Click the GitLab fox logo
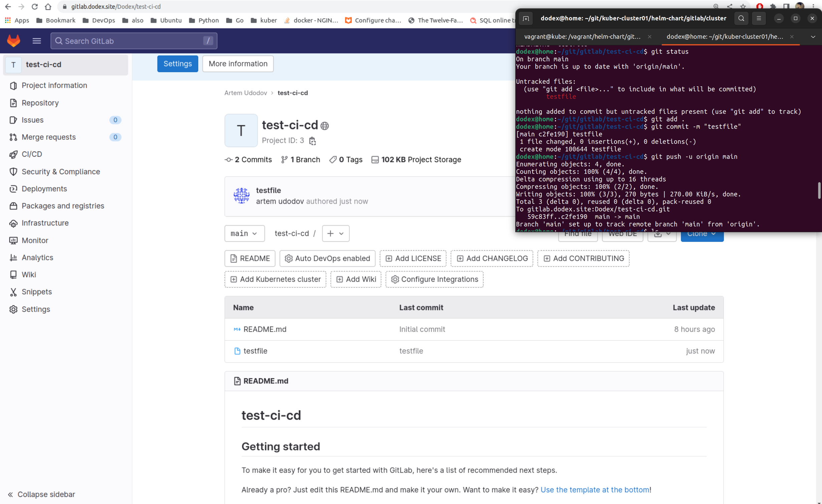 tap(14, 41)
